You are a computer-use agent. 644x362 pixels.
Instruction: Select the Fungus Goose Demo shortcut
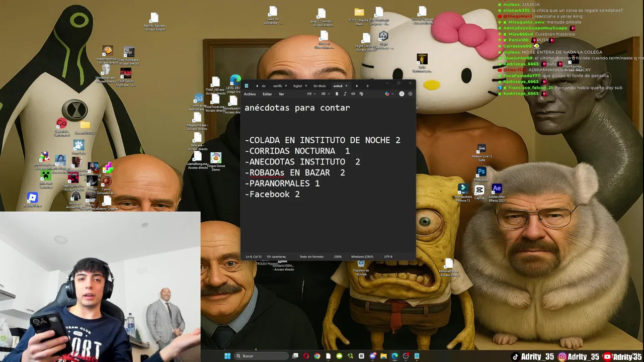coord(216,162)
